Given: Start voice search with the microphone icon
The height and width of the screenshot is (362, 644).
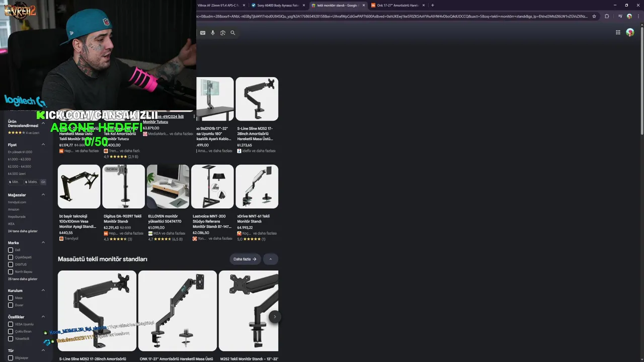Looking at the screenshot, I should click(x=213, y=33).
